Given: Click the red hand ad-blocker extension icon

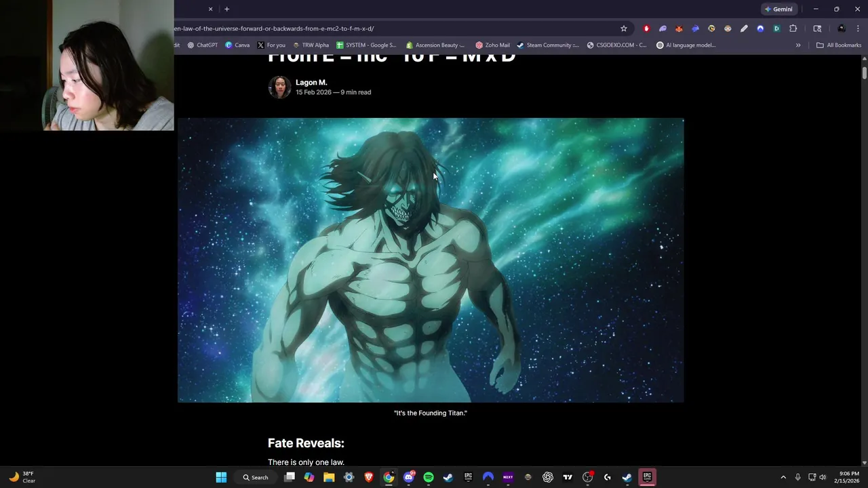Looking at the screenshot, I should (x=646, y=28).
